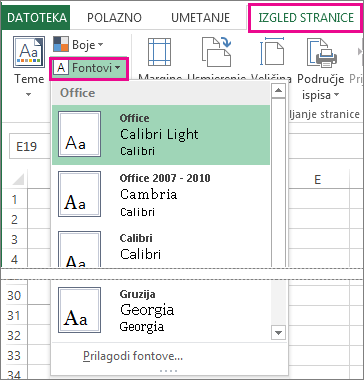The width and height of the screenshot is (364, 380).
Task: Click the font list scroll down arrow
Action: coord(278,332)
